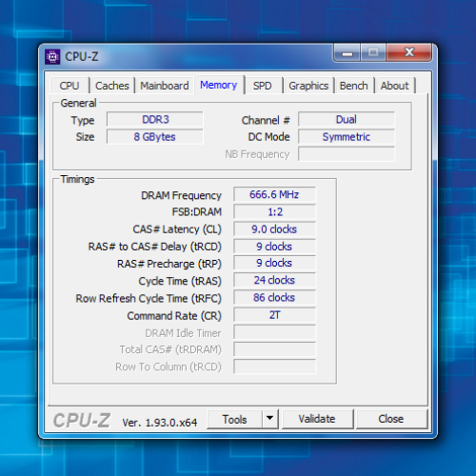Click the Row Refresh Cycle Time label

[149, 299]
